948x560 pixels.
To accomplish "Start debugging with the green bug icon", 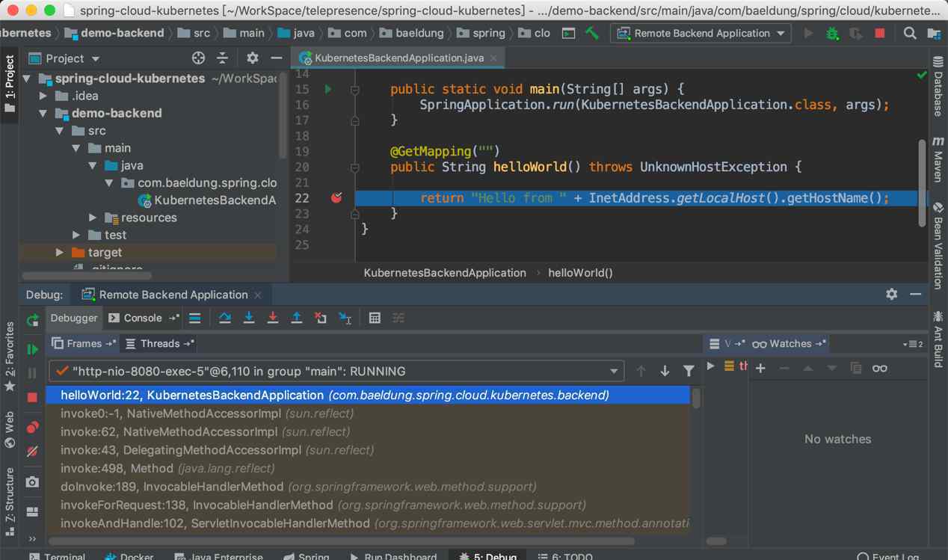I will click(x=832, y=33).
